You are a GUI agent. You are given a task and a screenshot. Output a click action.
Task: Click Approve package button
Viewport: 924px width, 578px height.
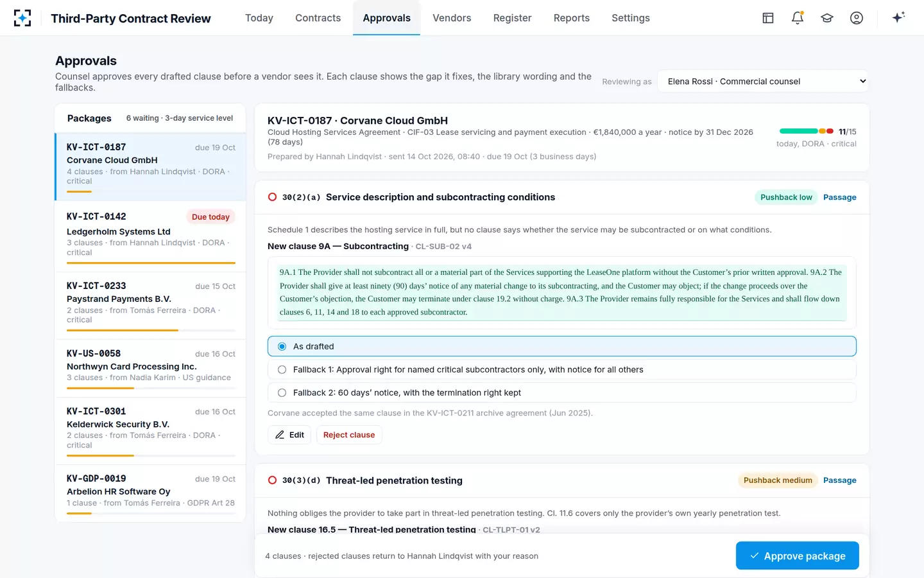click(x=798, y=556)
